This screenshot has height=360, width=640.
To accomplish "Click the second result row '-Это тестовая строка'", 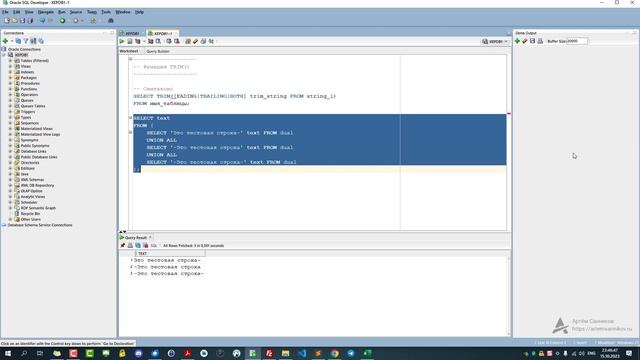I will pyautogui.click(x=167, y=267).
